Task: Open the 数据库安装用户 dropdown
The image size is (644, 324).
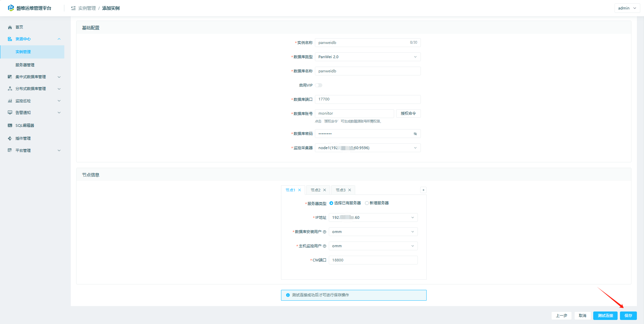Action: click(373, 232)
